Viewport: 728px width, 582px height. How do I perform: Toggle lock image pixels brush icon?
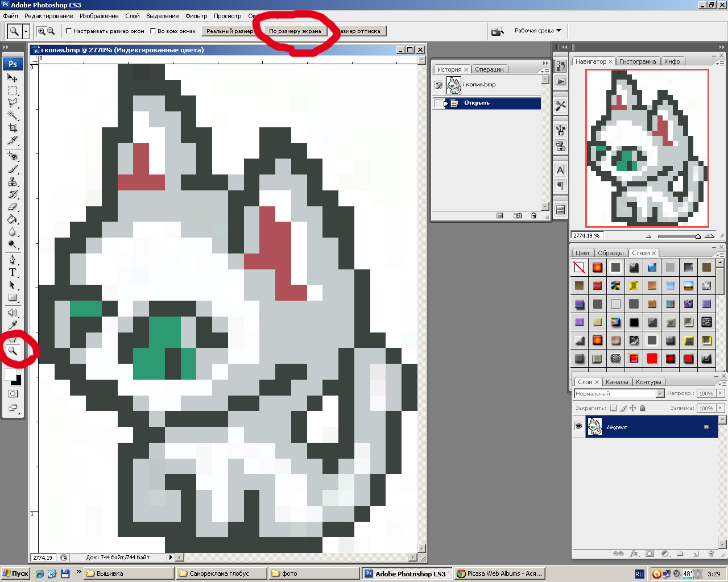coord(623,408)
